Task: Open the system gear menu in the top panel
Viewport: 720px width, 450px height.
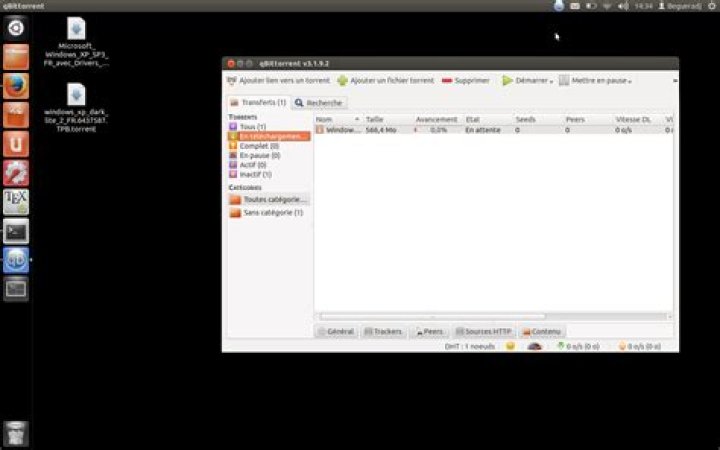Action: [x=712, y=6]
